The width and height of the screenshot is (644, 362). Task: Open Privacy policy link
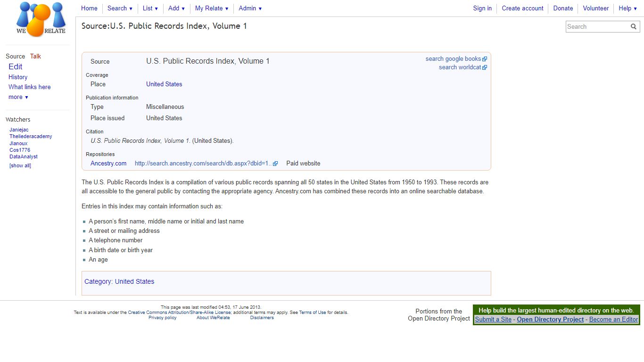tap(163, 318)
